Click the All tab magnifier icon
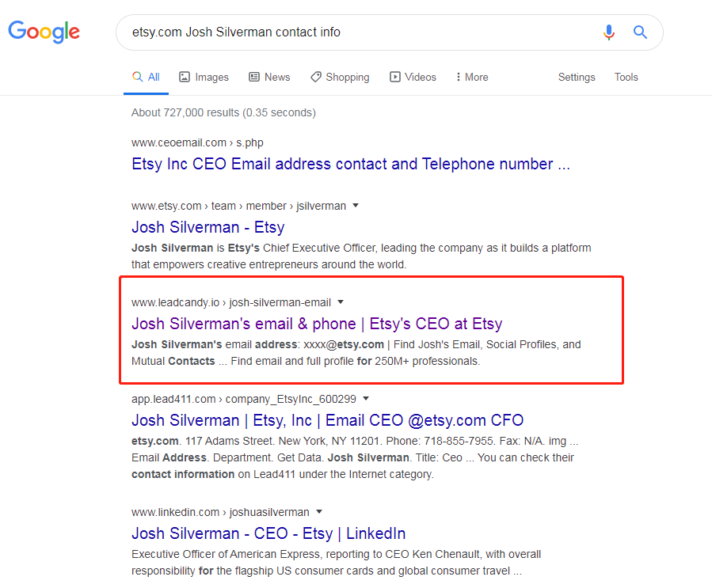The width and height of the screenshot is (712, 588). point(137,77)
